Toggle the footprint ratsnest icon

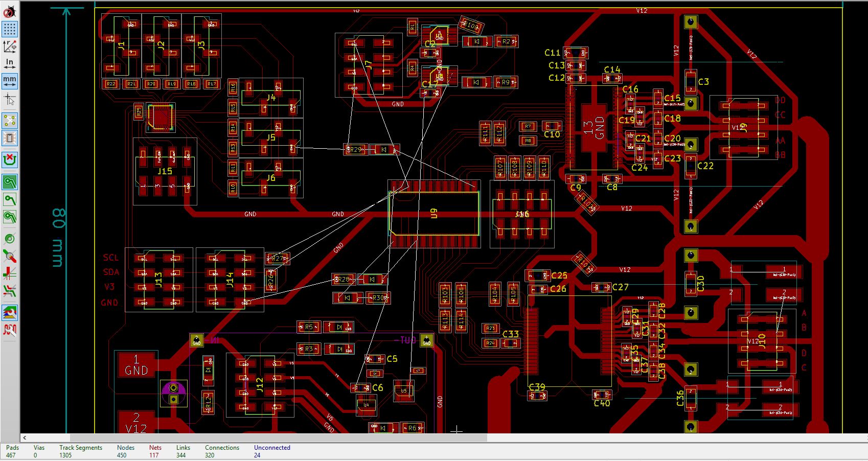tap(9, 138)
